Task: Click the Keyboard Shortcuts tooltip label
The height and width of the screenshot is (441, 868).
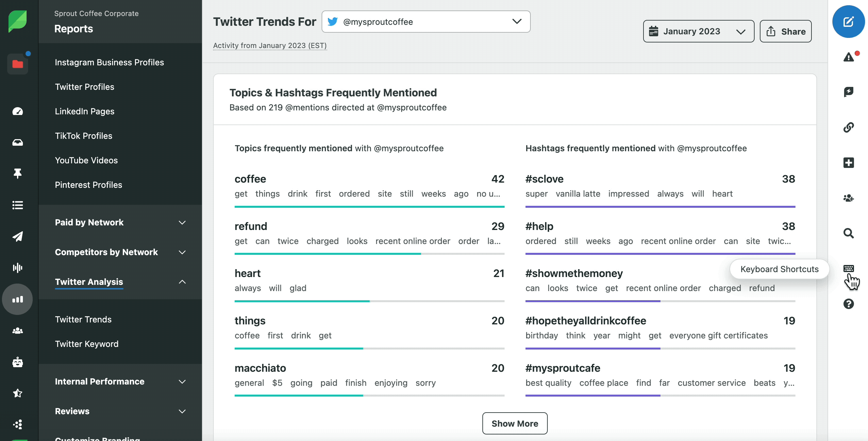Action: click(779, 269)
